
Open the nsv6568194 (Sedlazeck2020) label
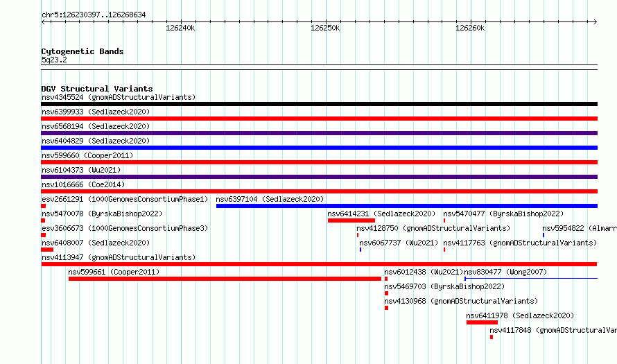click(x=96, y=126)
